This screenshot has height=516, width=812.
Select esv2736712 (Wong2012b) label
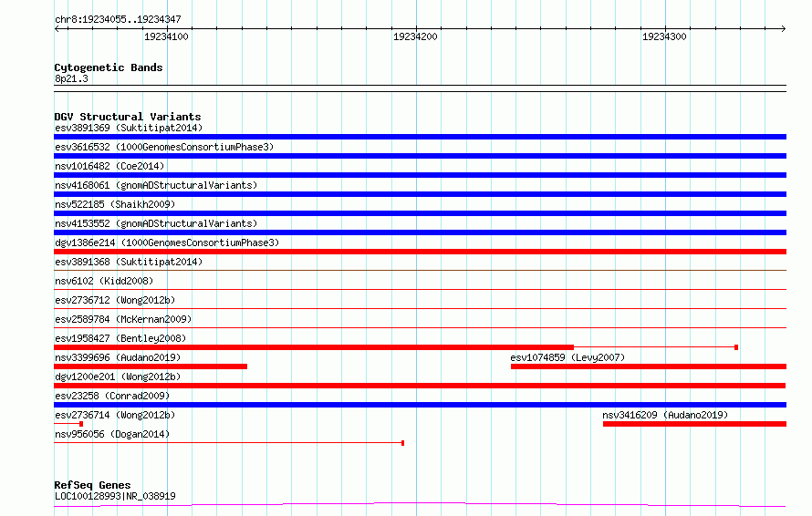click(x=115, y=300)
